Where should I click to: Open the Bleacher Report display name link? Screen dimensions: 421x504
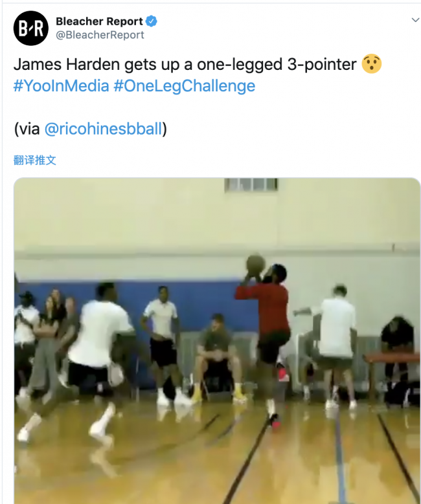pyautogui.click(x=99, y=21)
